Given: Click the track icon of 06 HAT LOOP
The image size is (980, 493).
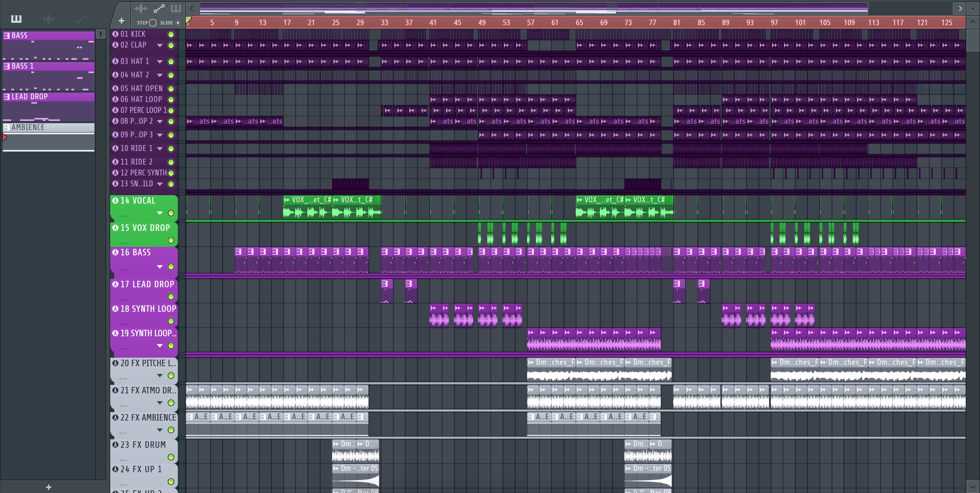Looking at the screenshot, I should pyautogui.click(x=116, y=99).
